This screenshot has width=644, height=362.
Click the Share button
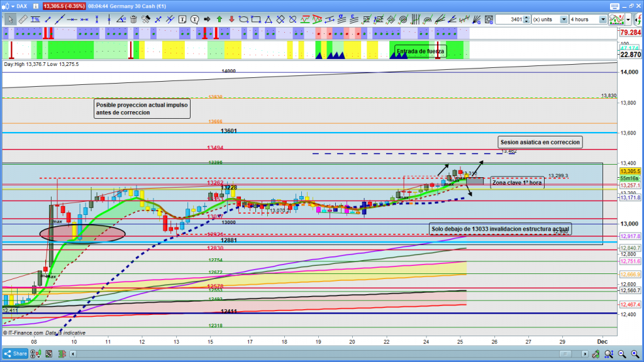click(x=16, y=353)
